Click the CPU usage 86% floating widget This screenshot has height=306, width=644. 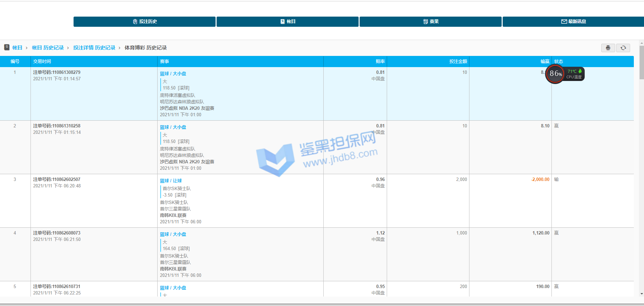click(x=555, y=74)
